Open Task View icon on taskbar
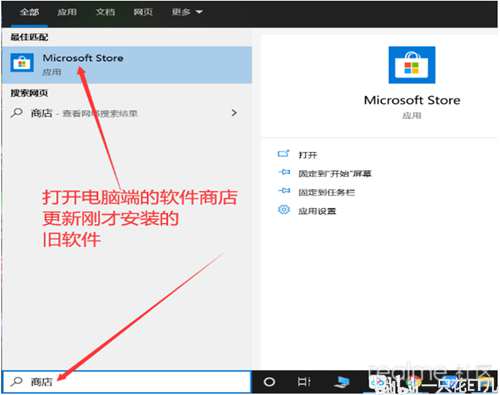This screenshot has height=395, width=500. tap(304, 382)
